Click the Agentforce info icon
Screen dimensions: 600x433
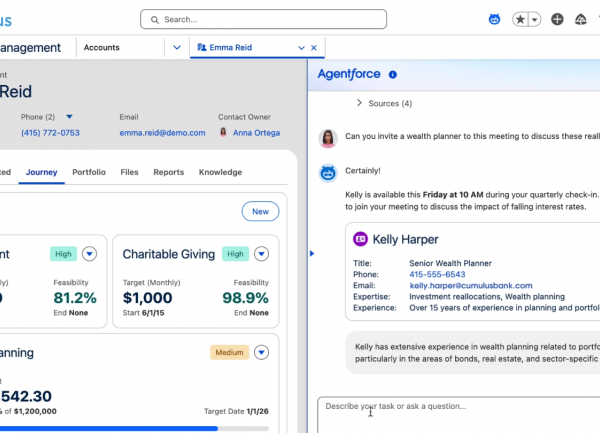(x=393, y=75)
